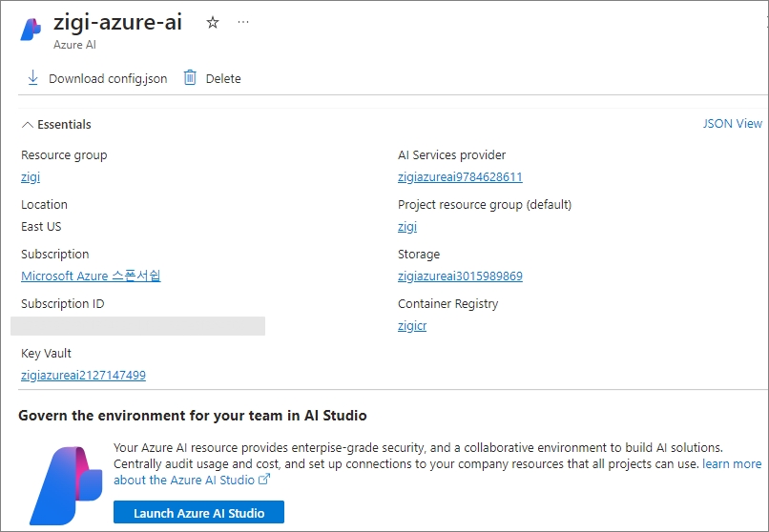Open JSON View
The height and width of the screenshot is (532, 769).
[732, 123]
